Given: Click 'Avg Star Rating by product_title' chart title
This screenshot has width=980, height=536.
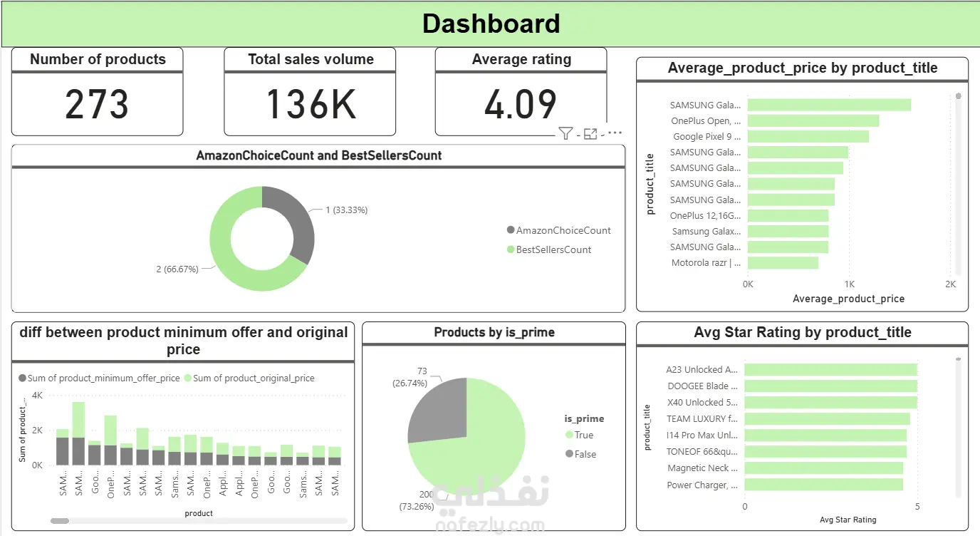Looking at the screenshot, I should point(803,333).
